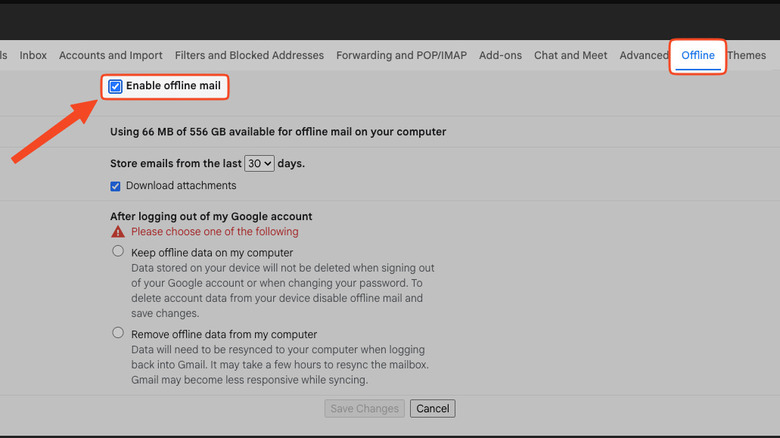
Task: Open the days dropdown showing 30
Action: 259,163
